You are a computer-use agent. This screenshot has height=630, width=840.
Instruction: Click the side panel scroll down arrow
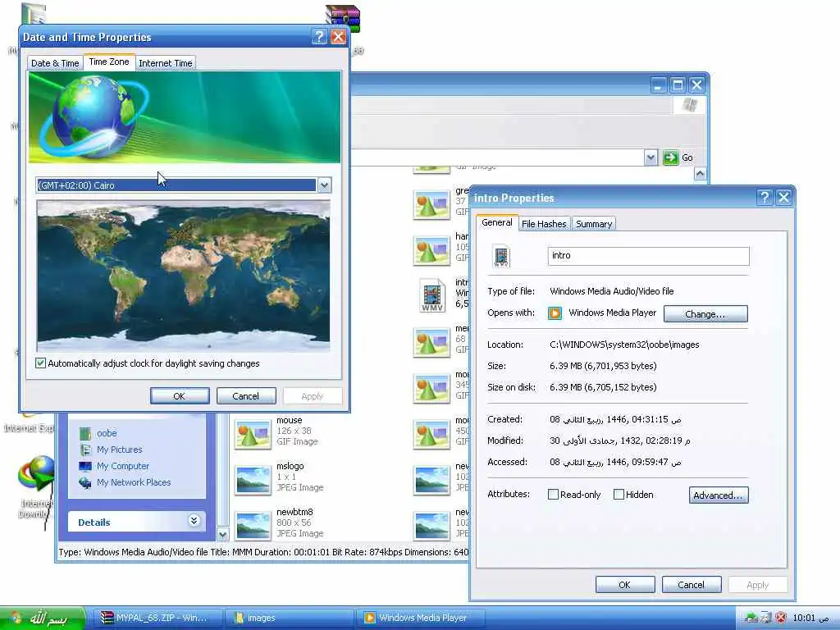[x=223, y=534]
